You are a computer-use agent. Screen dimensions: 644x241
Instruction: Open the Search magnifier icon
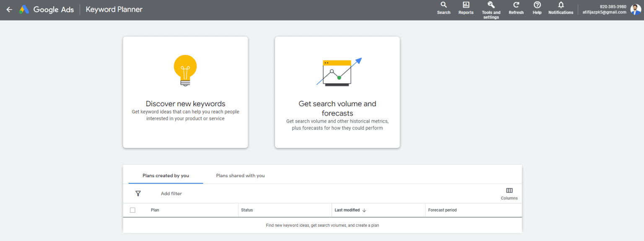tap(444, 5)
